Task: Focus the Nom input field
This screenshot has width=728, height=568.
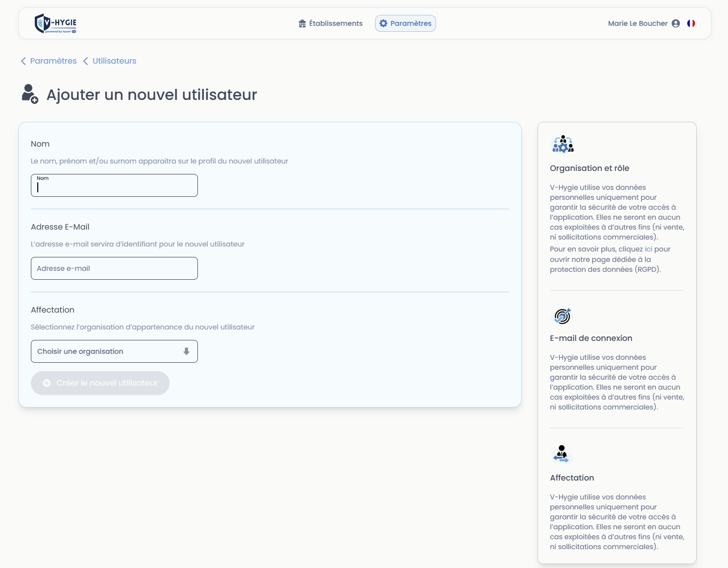Action: click(114, 187)
